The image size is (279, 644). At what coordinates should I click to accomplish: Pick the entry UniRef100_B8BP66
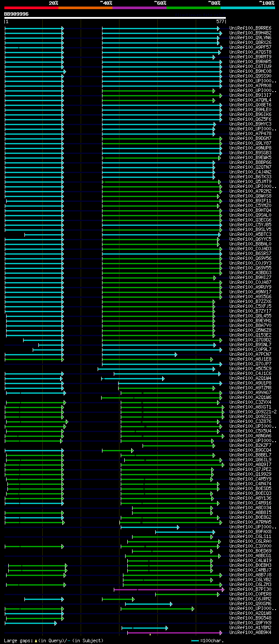click(x=250, y=163)
